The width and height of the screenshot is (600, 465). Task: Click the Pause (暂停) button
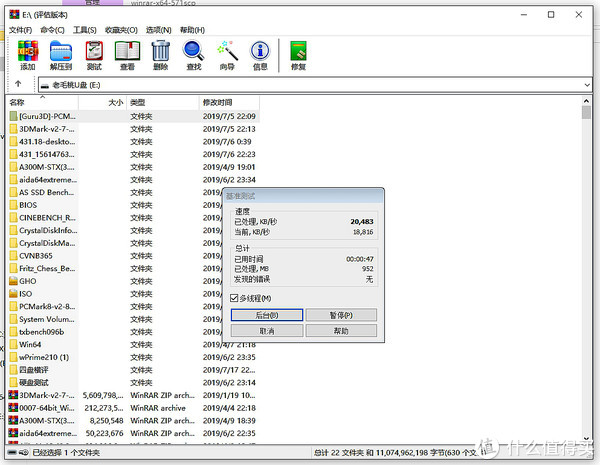pyautogui.click(x=341, y=315)
